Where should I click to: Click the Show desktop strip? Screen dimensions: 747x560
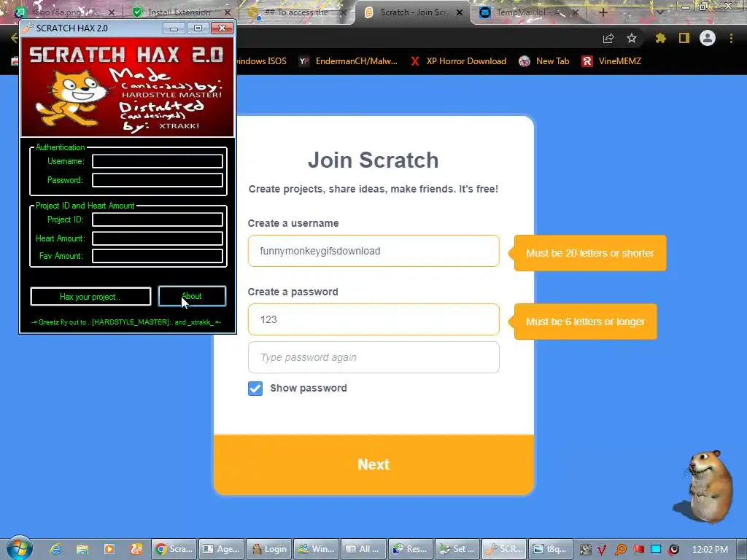click(x=742, y=549)
